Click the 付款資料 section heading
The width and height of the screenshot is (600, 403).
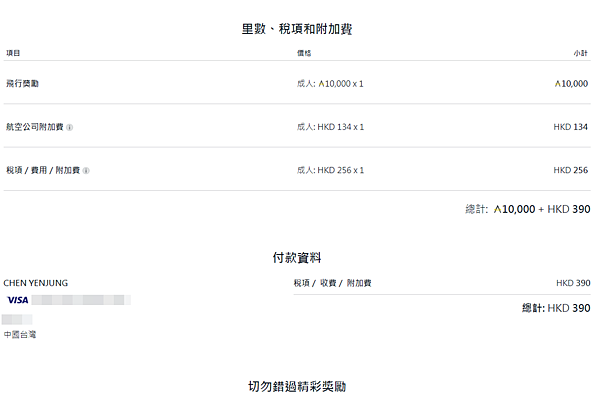tap(297, 257)
